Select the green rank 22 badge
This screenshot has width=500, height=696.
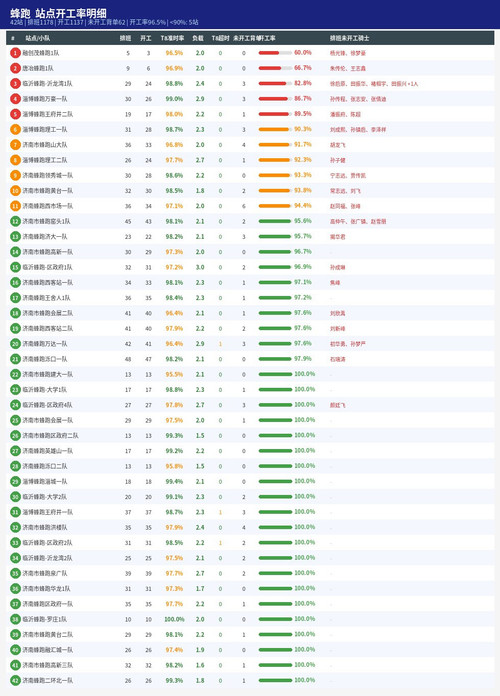pos(16,375)
